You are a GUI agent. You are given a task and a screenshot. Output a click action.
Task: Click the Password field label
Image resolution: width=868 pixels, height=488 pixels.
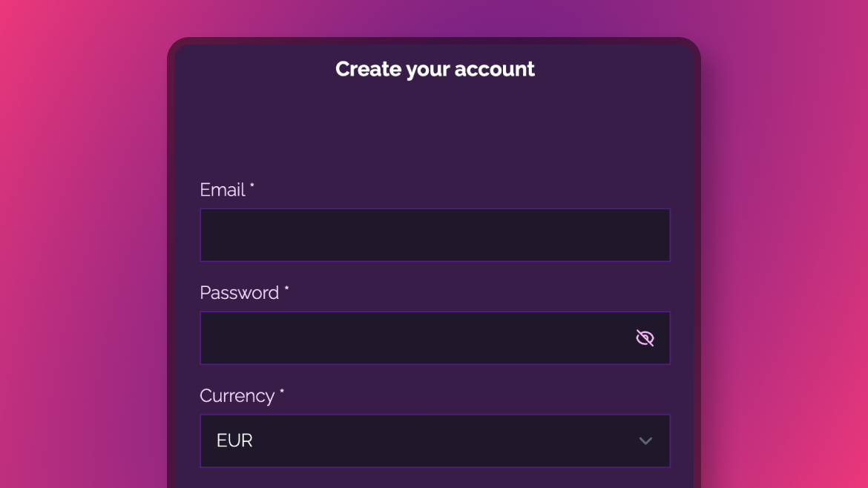(x=239, y=293)
